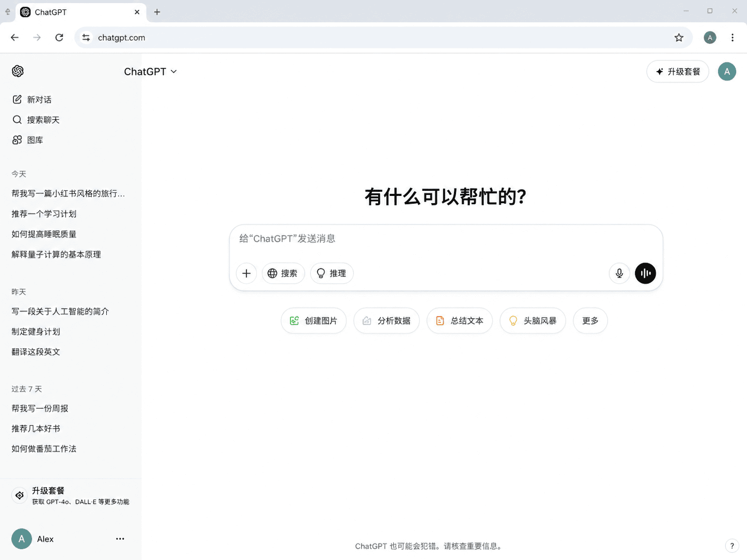Click the plus attachment button in message box
747x560 pixels.
(x=247, y=273)
